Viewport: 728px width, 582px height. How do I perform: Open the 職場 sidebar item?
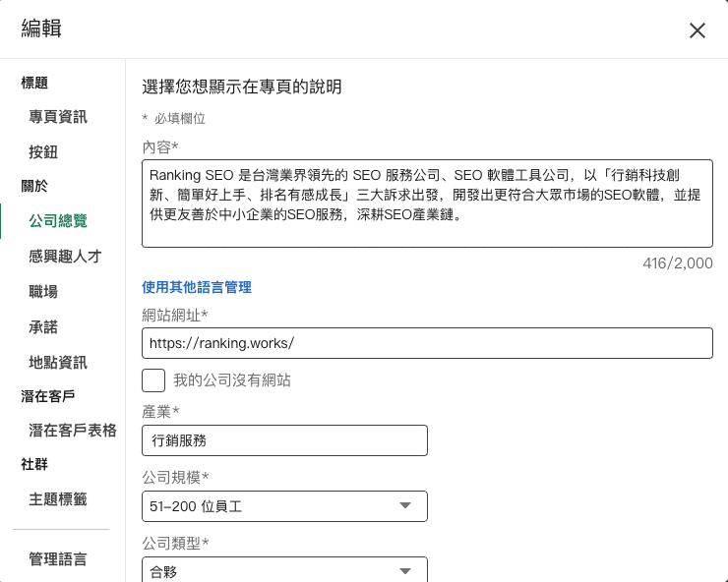coord(43,292)
